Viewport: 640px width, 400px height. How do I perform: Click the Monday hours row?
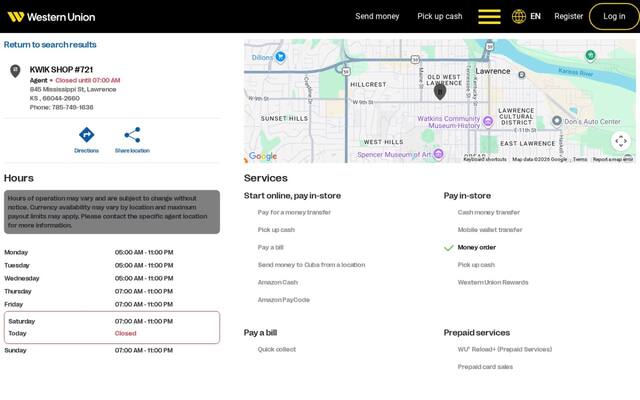(112, 252)
